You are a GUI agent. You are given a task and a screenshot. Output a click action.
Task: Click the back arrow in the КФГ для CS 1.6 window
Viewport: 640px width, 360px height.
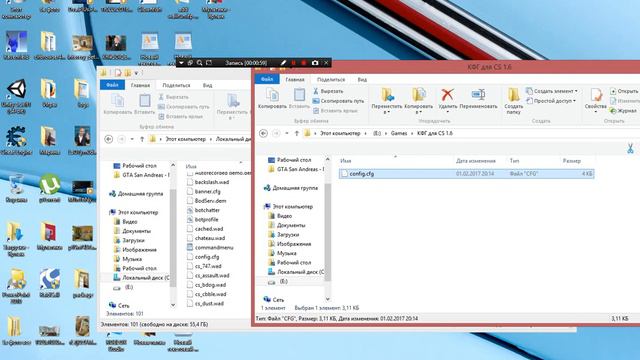263,133
